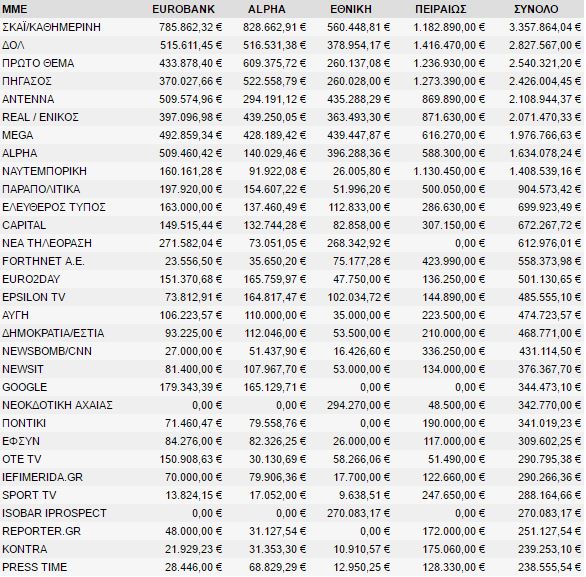Select the ANTENNA media row label
The height and width of the screenshot is (577, 586).
pos(28,99)
